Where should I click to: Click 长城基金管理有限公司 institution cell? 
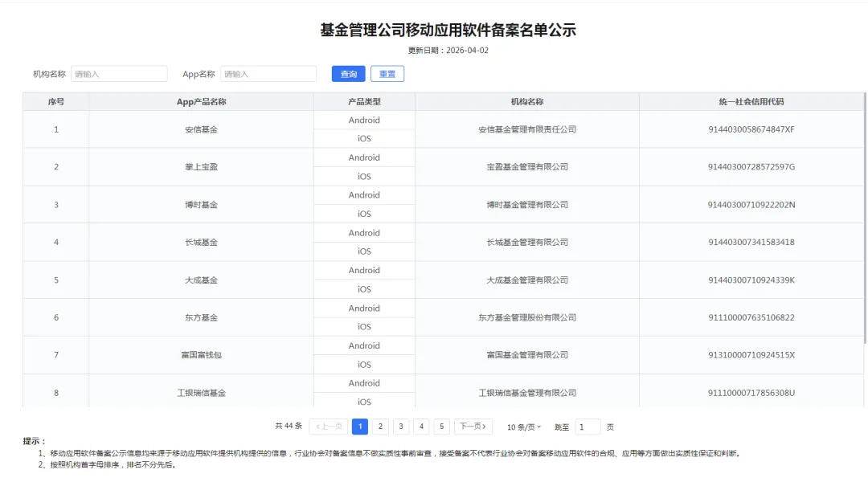tap(527, 243)
